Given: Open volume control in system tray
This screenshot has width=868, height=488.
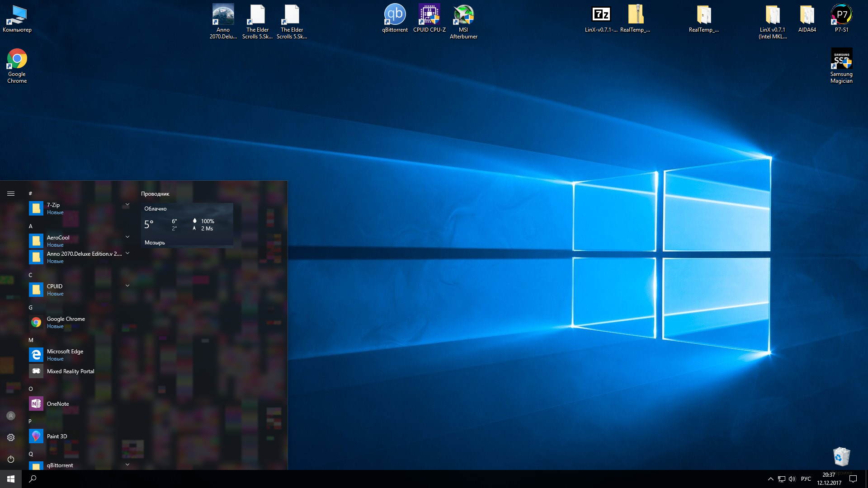Looking at the screenshot, I should [x=792, y=479].
